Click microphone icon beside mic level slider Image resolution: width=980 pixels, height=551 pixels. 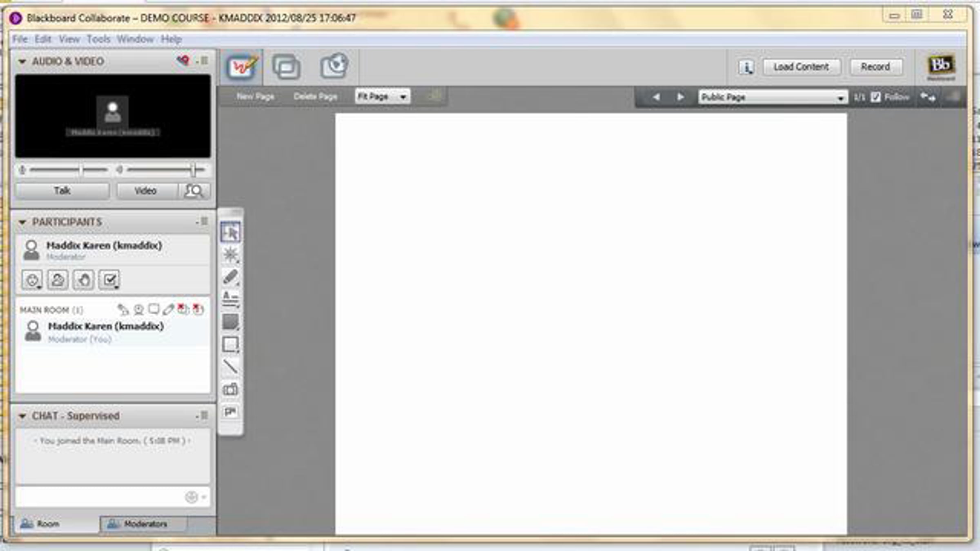[x=22, y=170]
